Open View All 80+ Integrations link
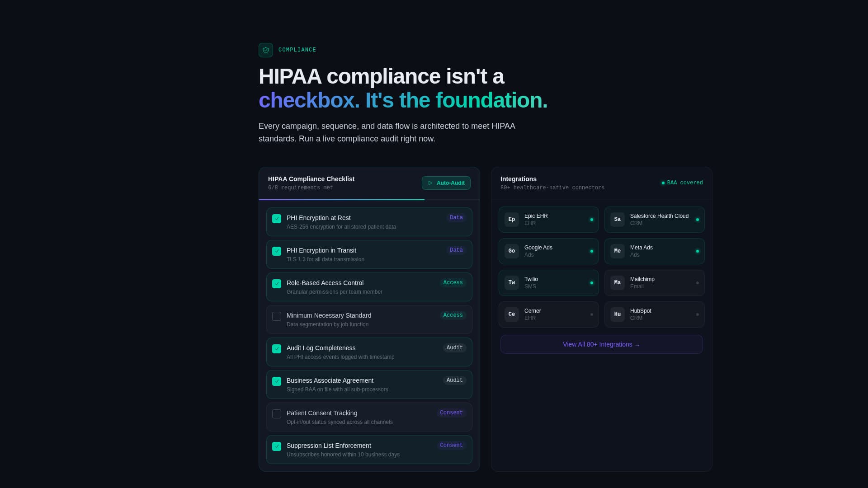This screenshot has width=868, height=488. [601, 344]
